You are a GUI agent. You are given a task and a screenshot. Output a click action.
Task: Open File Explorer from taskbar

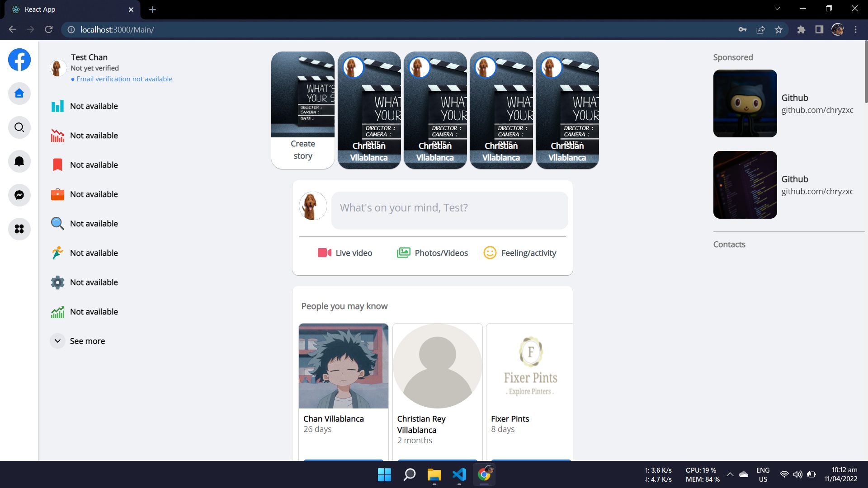tap(434, 475)
